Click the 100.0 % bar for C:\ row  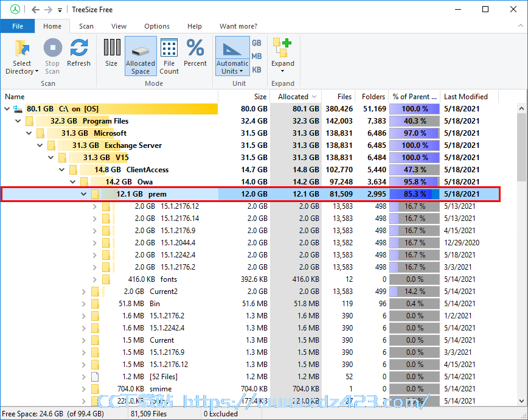414,109
